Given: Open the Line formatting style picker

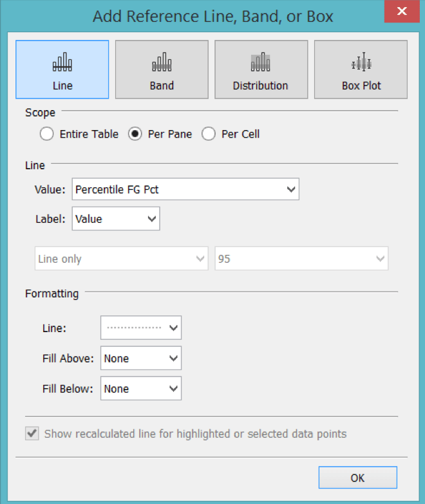Looking at the screenshot, I should point(141,328).
